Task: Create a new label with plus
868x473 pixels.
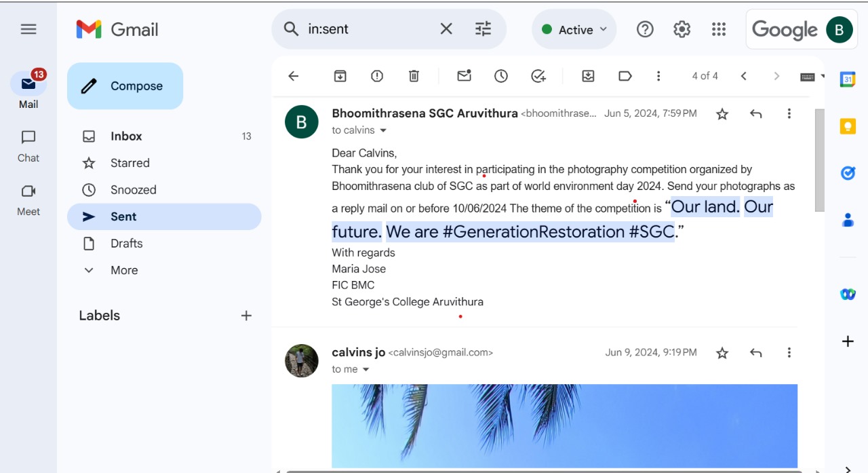Action: (246, 316)
